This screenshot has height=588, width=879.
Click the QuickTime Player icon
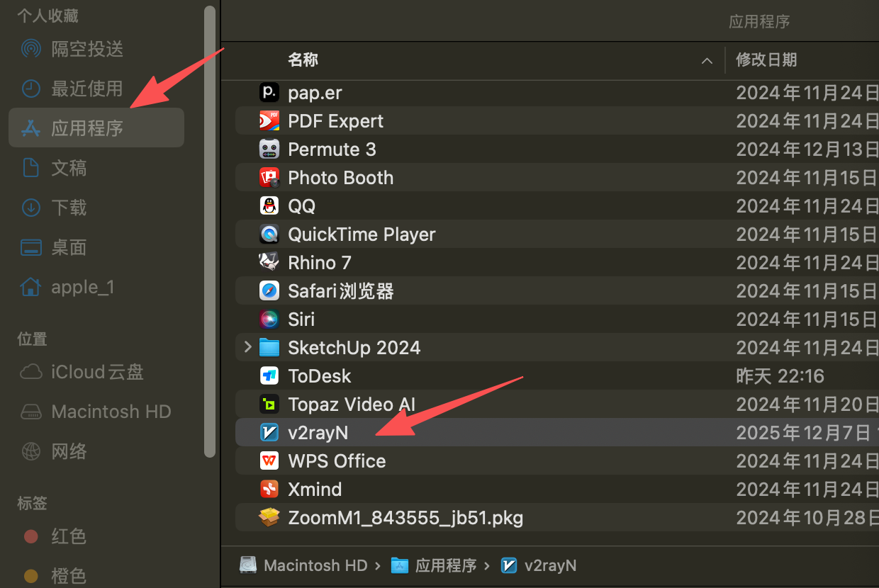[269, 234]
